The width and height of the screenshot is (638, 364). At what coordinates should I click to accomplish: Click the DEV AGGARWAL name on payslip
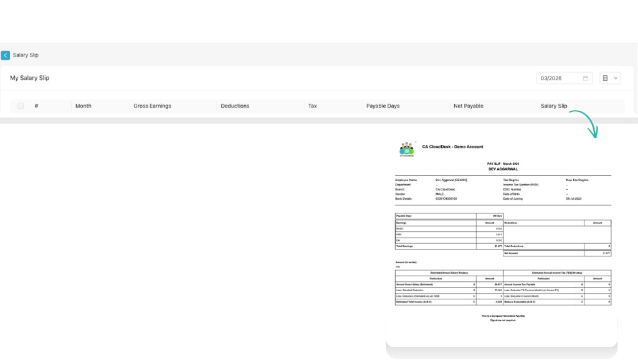(x=503, y=169)
